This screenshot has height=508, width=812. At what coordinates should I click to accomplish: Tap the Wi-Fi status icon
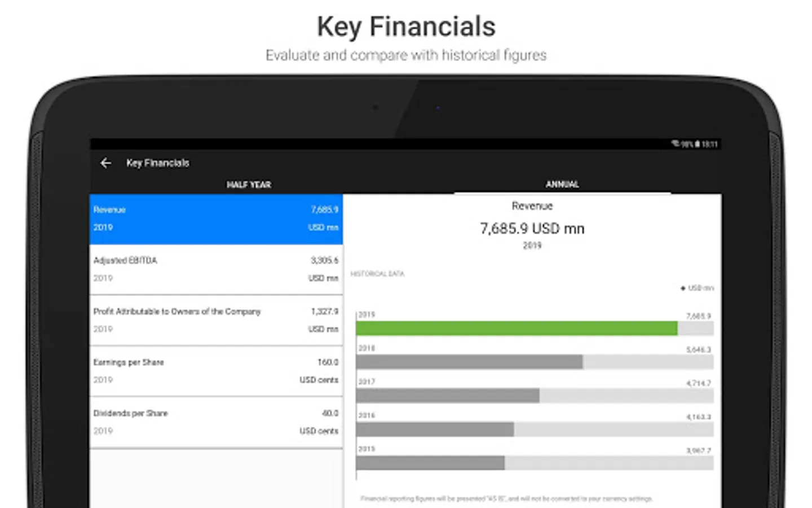click(675, 144)
